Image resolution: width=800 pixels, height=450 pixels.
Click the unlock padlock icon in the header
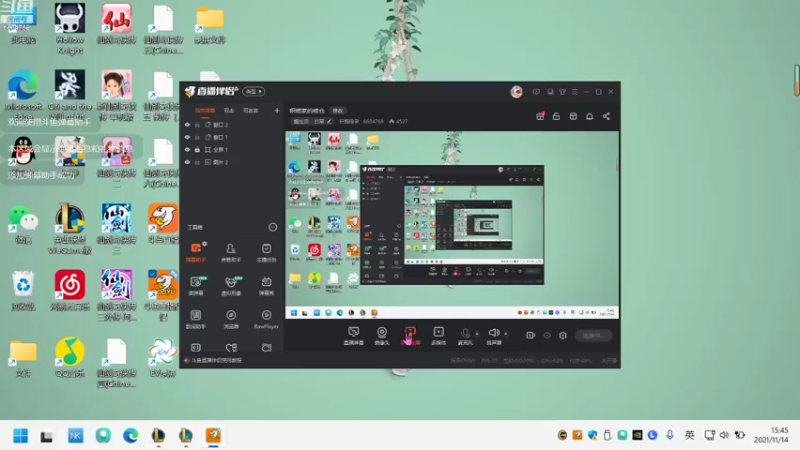pos(556,116)
